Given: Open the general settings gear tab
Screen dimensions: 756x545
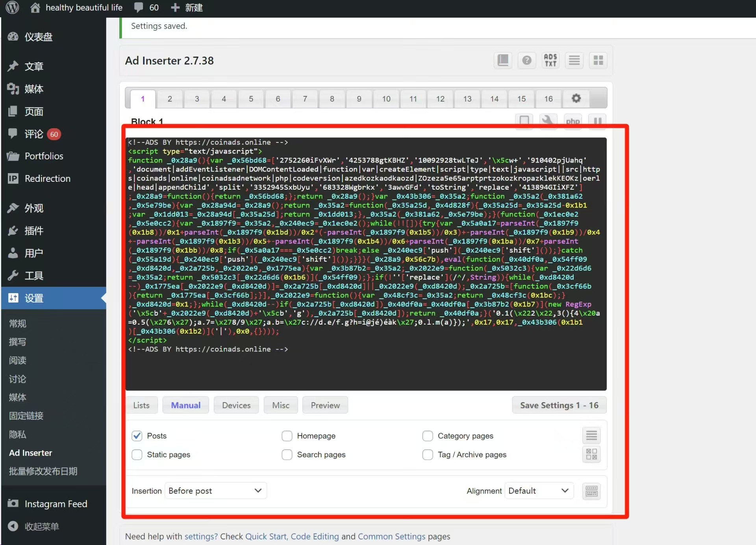Looking at the screenshot, I should point(576,98).
